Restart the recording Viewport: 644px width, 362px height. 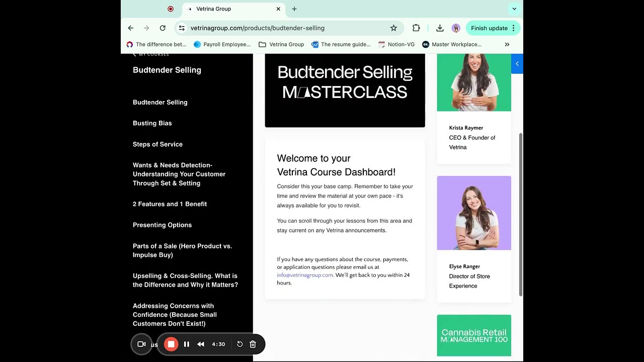[x=239, y=344]
